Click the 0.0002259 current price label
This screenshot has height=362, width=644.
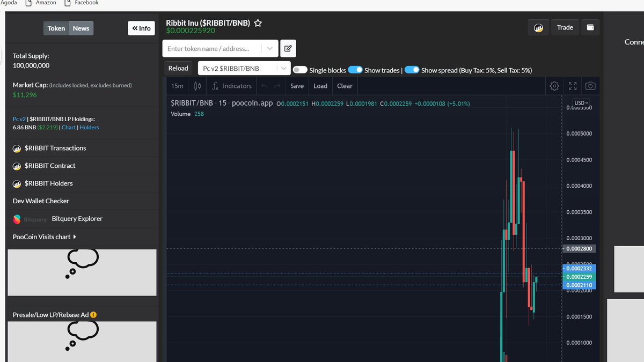click(x=579, y=277)
